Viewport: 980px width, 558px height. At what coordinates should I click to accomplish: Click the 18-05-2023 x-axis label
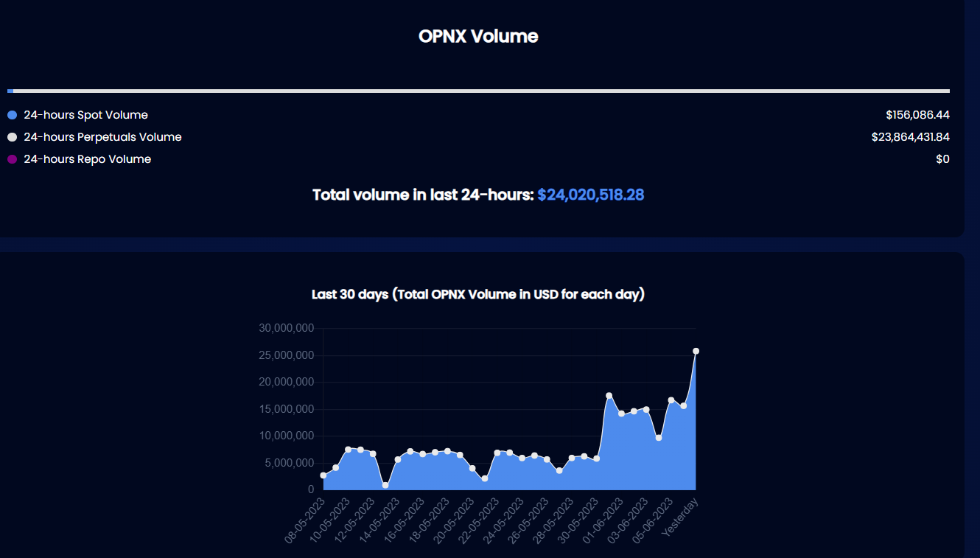[x=430, y=520]
